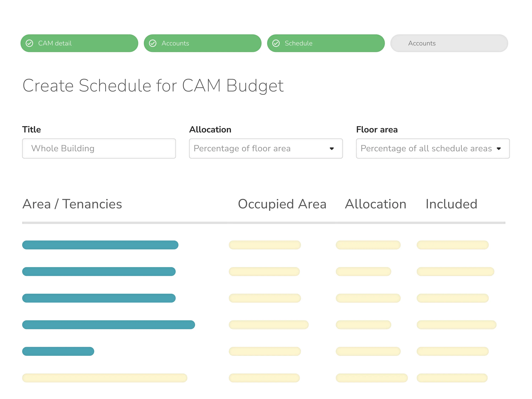
Task: Click the Allocation dropdown arrow icon
Action: [x=332, y=149]
